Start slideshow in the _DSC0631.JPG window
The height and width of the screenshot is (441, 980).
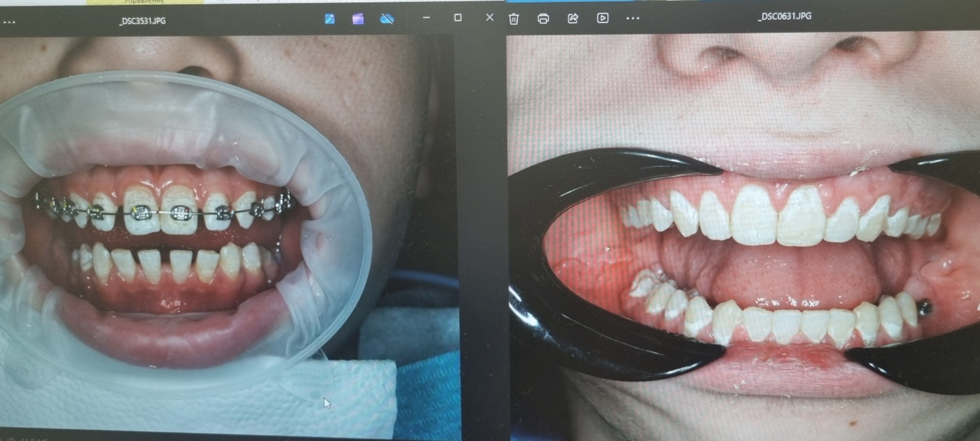[x=602, y=18]
